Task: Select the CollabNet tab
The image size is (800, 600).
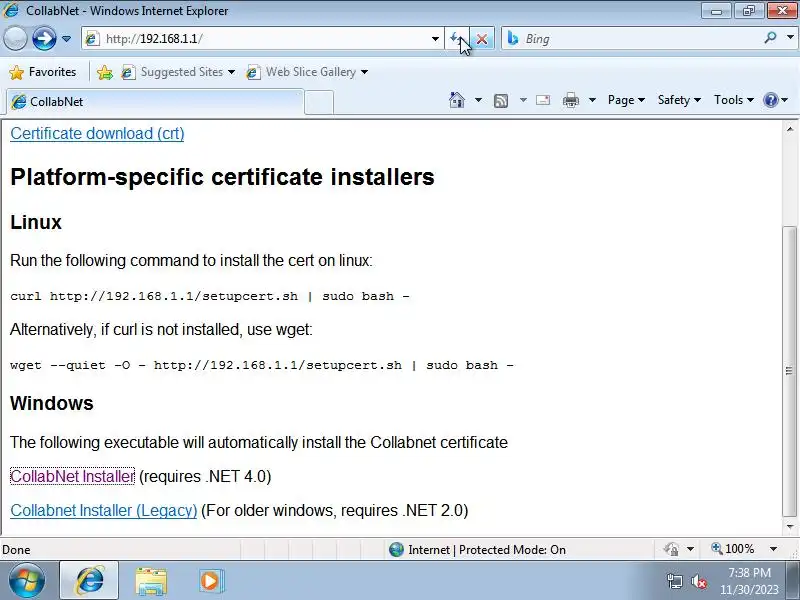Action: [x=155, y=102]
